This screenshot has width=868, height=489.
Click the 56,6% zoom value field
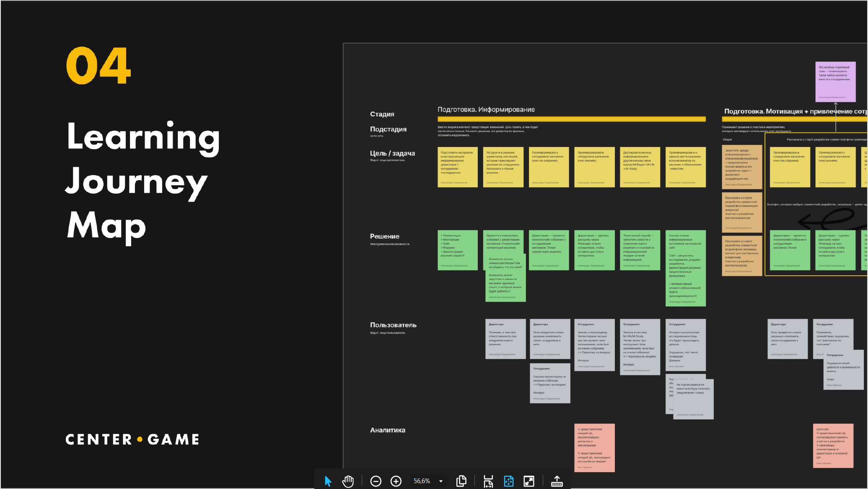(422, 481)
